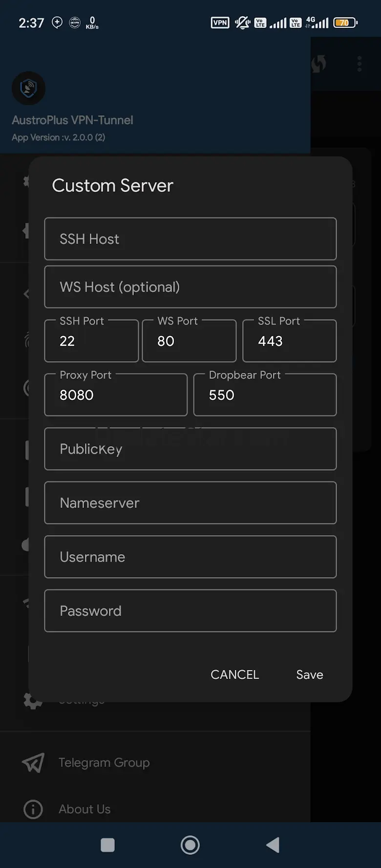Select About Us in the drawer
Viewport: 381px width, 868px height.
[84, 809]
